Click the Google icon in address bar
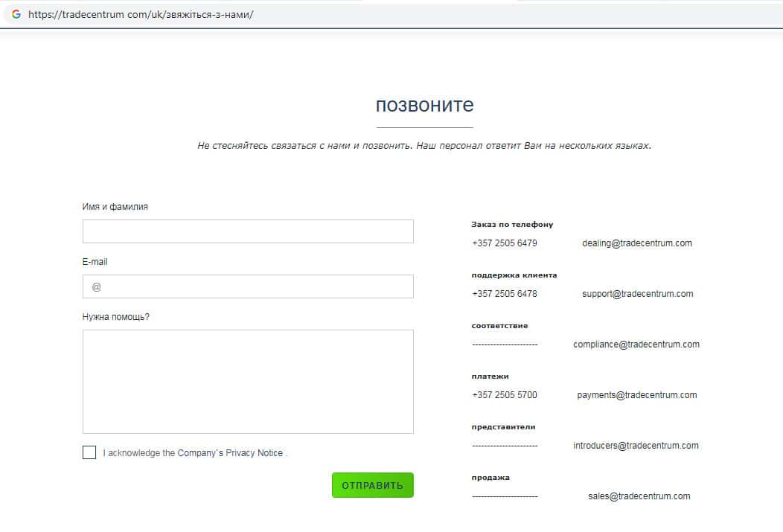This screenshot has height=532, width=783. point(16,14)
